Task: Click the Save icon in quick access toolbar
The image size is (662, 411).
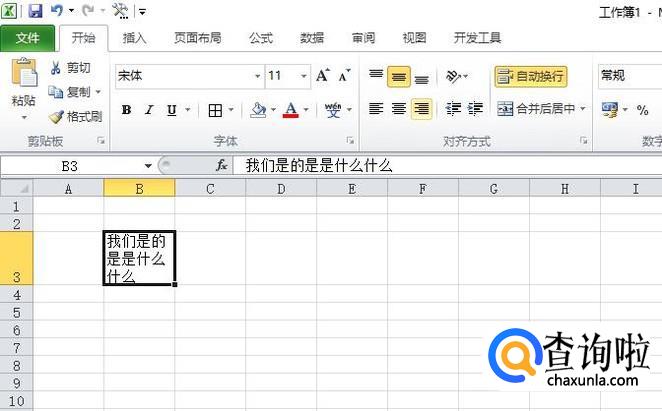Action: (35, 11)
